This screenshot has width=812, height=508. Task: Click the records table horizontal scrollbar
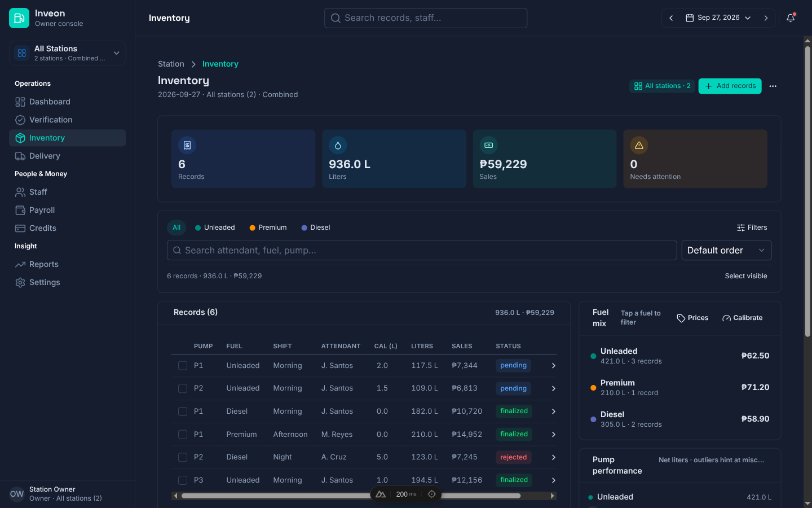click(351, 496)
